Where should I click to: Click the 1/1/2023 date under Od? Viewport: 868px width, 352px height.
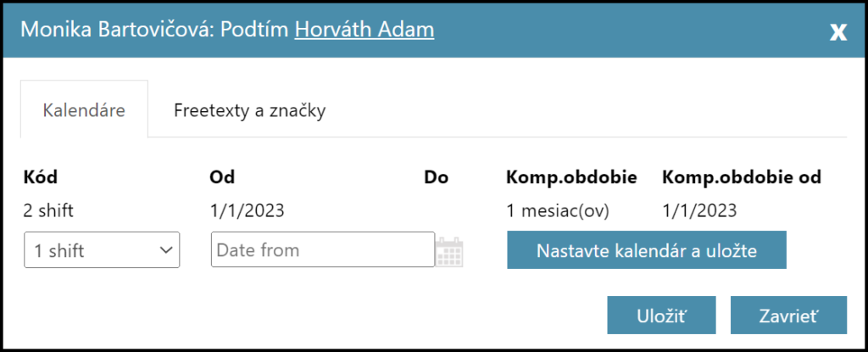point(247,210)
